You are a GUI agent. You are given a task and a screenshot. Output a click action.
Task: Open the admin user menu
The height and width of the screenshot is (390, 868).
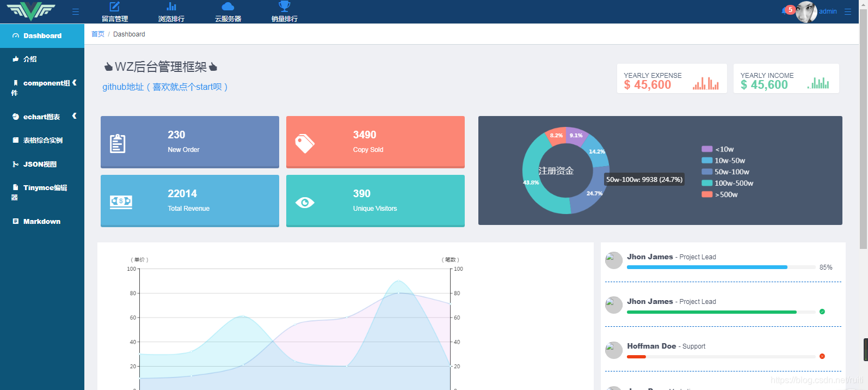click(x=828, y=11)
